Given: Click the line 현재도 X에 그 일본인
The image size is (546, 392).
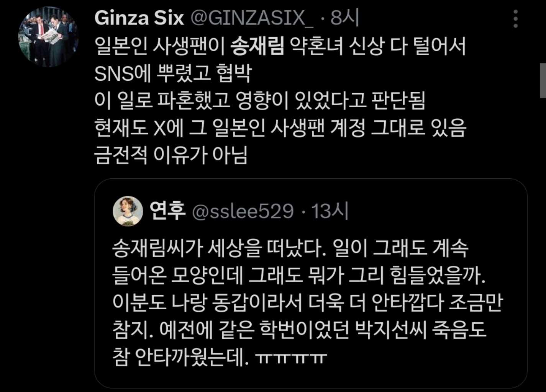Looking at the screenshot, I should (x=280, y=128).
